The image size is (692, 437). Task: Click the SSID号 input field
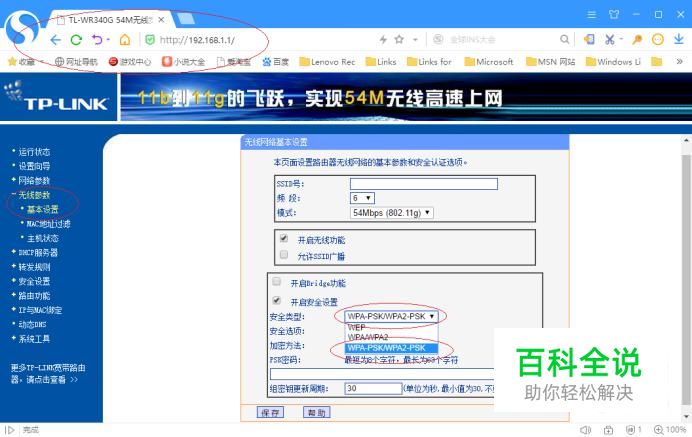tap(424, 184)
